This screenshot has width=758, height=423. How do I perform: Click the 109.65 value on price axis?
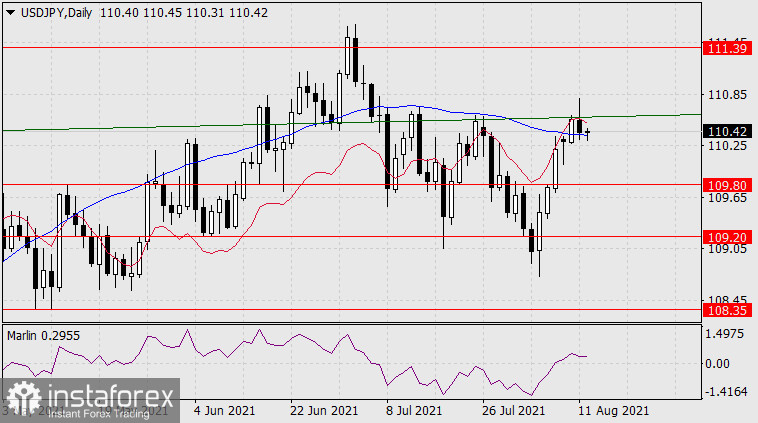(726, 199)
